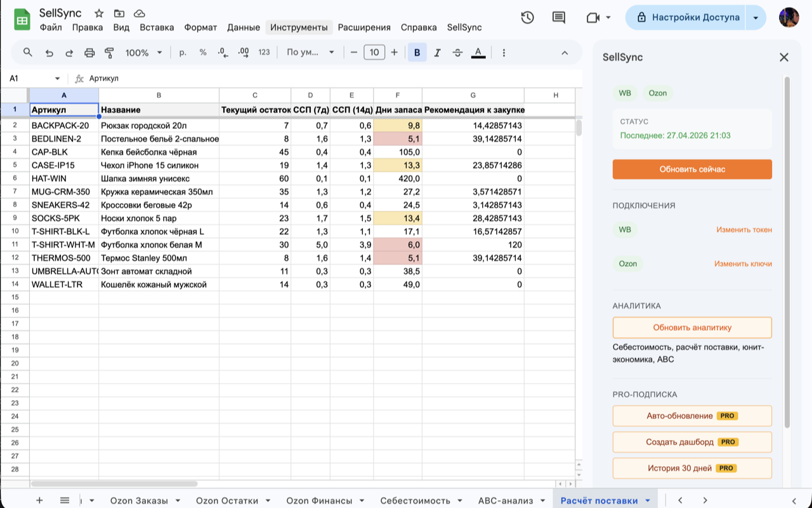812x508 pixels.
Task: Open the Google Sheets home icon
Action: [x=22, y=20]
